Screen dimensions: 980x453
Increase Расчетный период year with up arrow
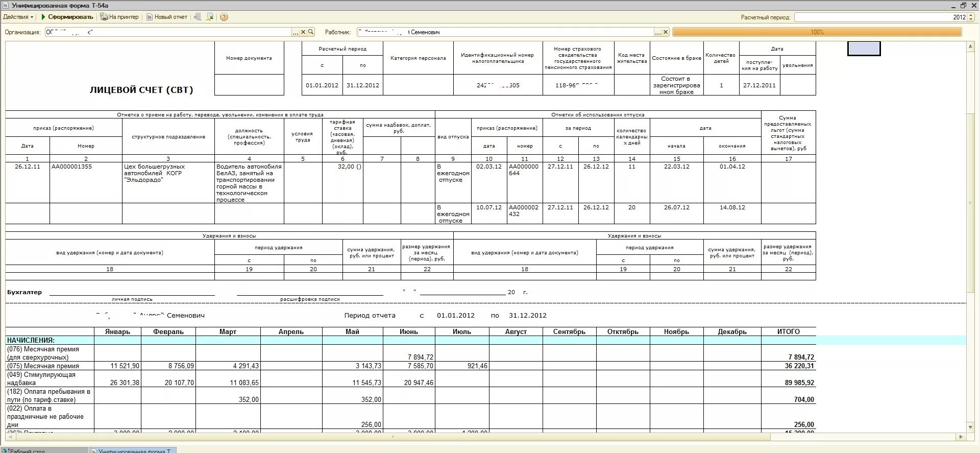pos(971,15)
